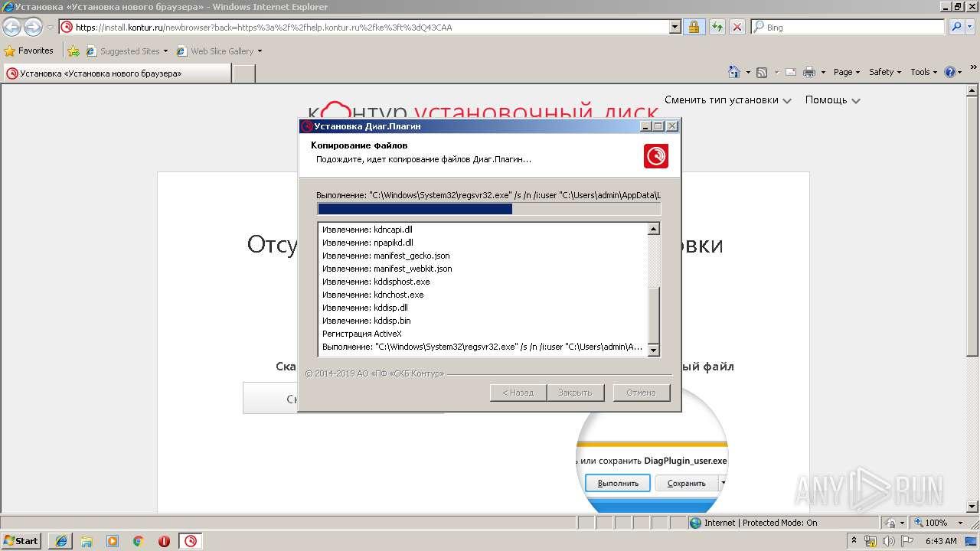Open Google Chrome taskbar icon
This screenshot has height=551, width=980.
[x=139, y=541]
